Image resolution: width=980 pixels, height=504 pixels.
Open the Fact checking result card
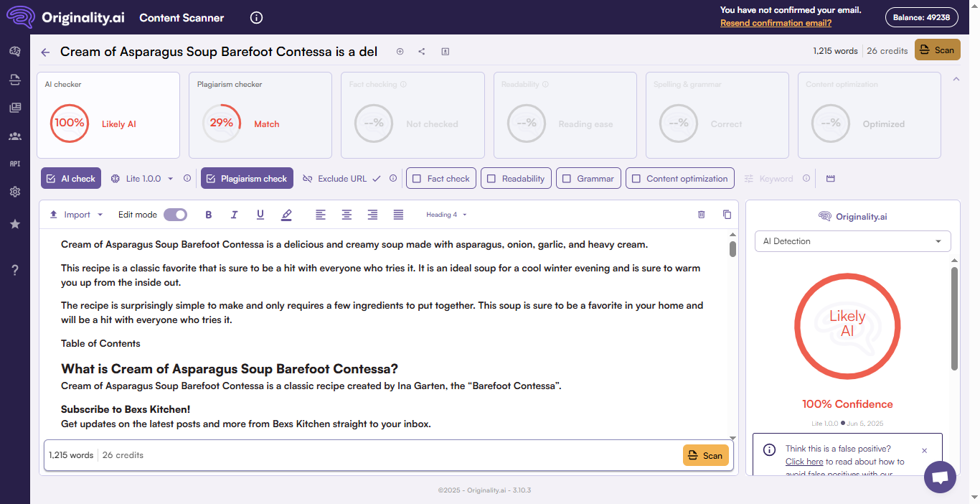413,115
